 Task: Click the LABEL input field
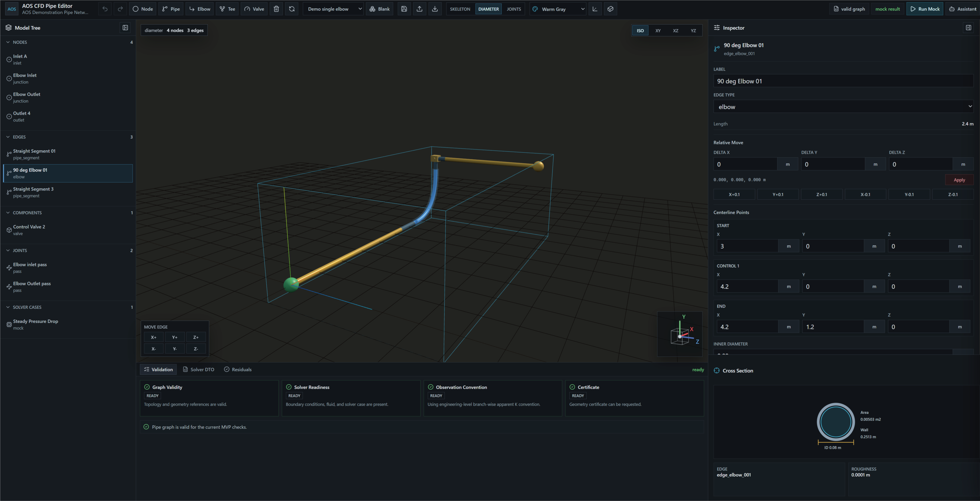click(844, 81)
